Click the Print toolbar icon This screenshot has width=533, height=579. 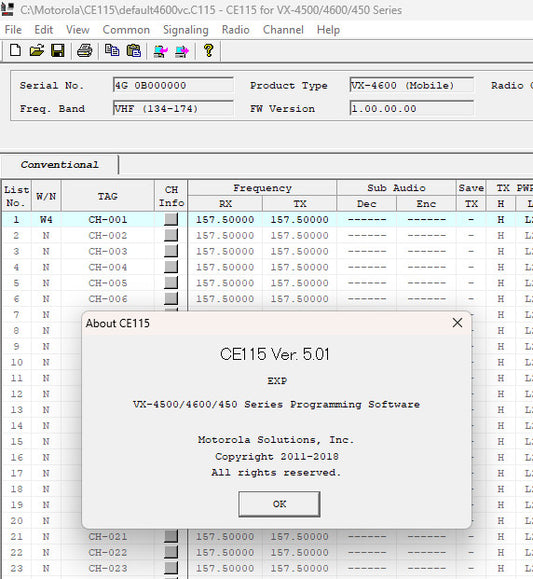pyautogui.click(x=85, y=50)
